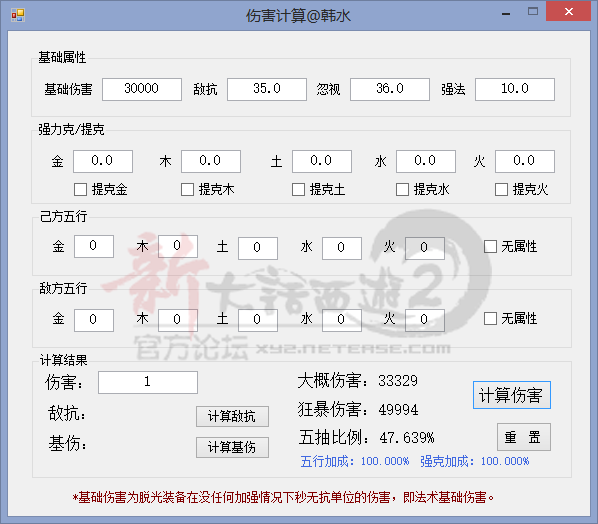
Task: Close the 伤害计算 window
Action: pos(568,11)
